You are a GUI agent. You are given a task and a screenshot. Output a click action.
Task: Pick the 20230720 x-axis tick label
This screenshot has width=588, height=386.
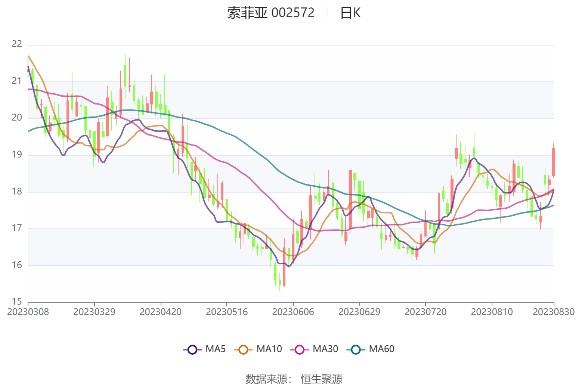[x=425, y=312]
